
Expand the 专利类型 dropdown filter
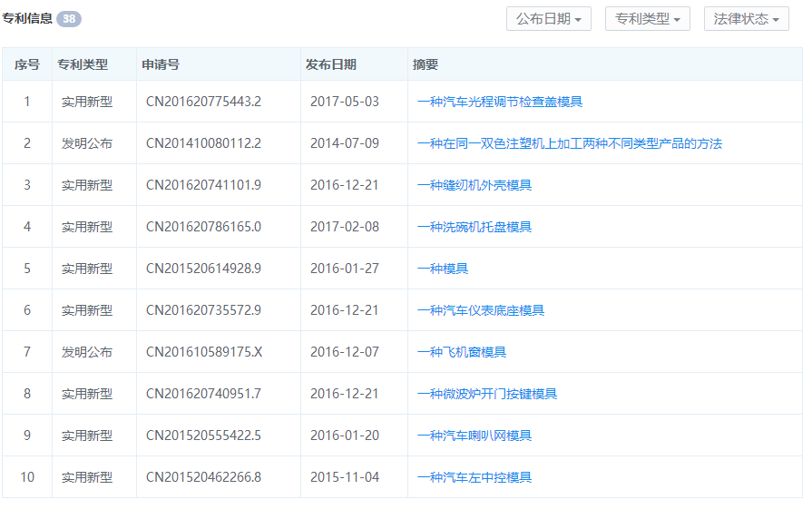(647, 19)
